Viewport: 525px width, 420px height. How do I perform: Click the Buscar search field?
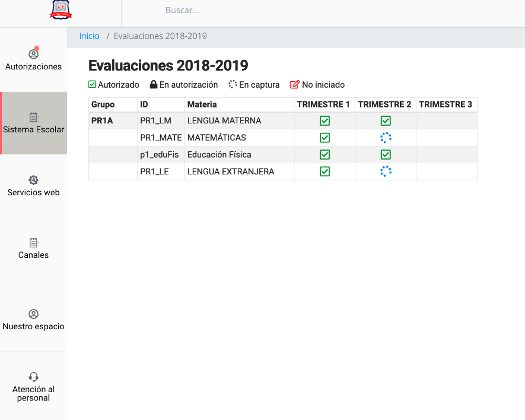coord(183,10)
